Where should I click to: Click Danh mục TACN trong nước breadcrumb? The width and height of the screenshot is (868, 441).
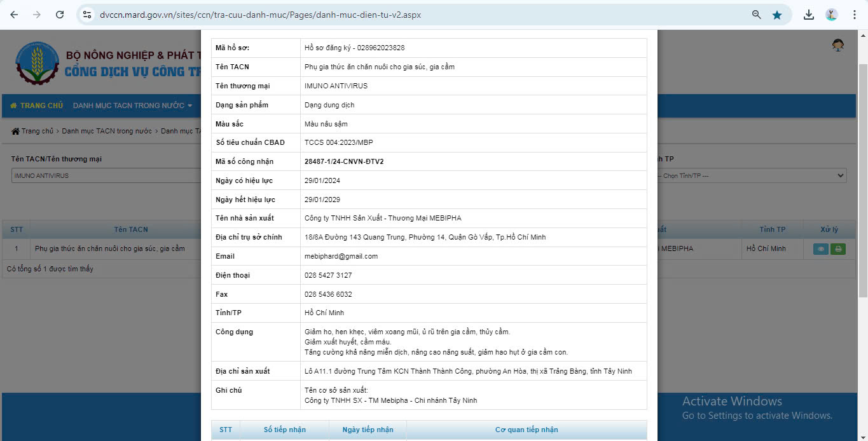click(107, 131)
